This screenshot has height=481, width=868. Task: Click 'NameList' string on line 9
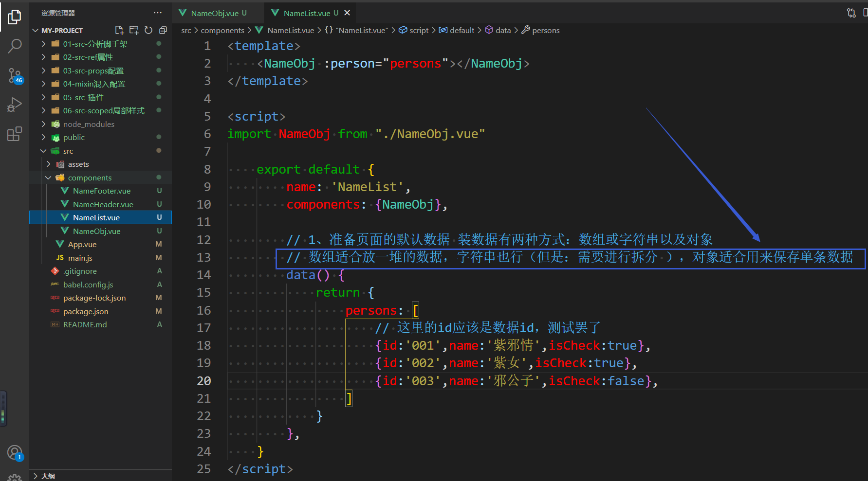point(368,187)
